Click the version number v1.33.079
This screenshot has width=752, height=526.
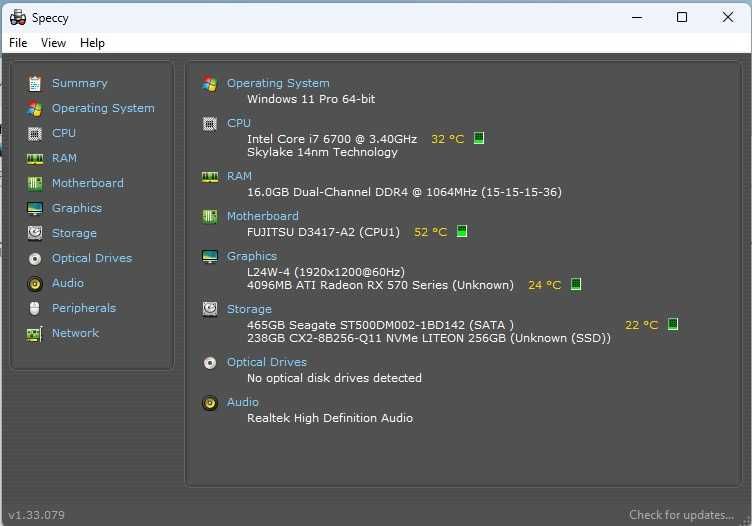point(36,515)
